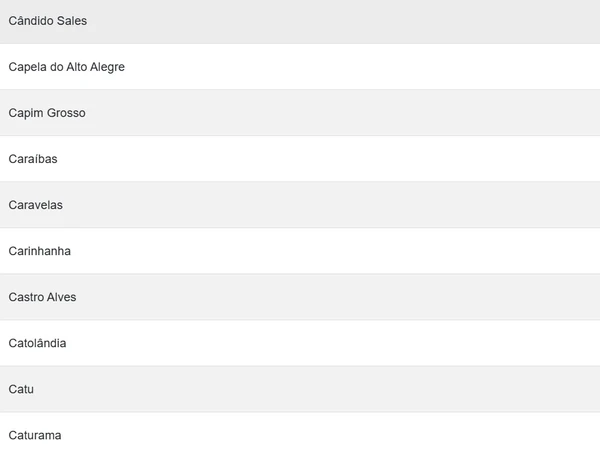Click the 'Carinhanha' city name text
This screenshot has width=600, height=455.
39,251
